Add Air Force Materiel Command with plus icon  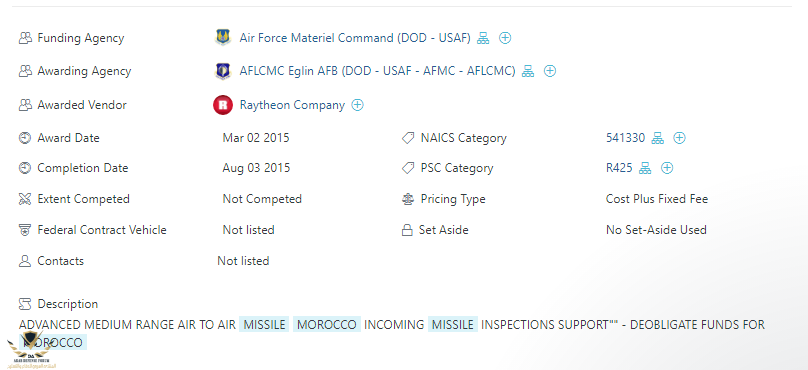pos(505,38)
